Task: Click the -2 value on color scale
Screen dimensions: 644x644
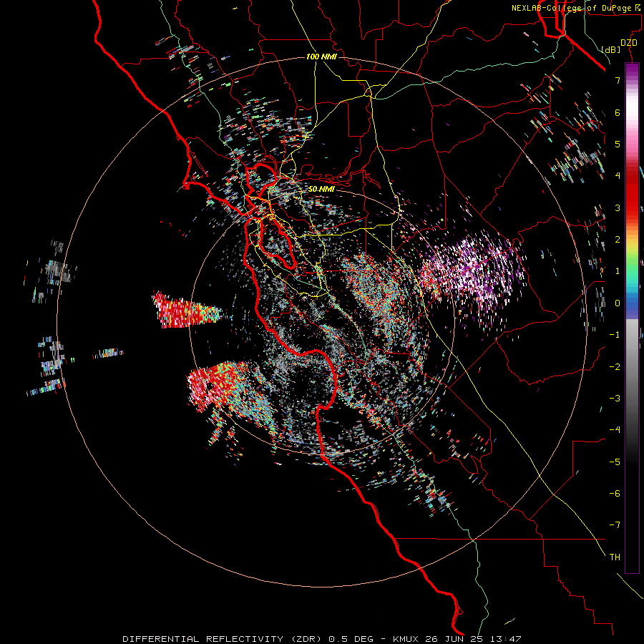Action: click(615, 367)
